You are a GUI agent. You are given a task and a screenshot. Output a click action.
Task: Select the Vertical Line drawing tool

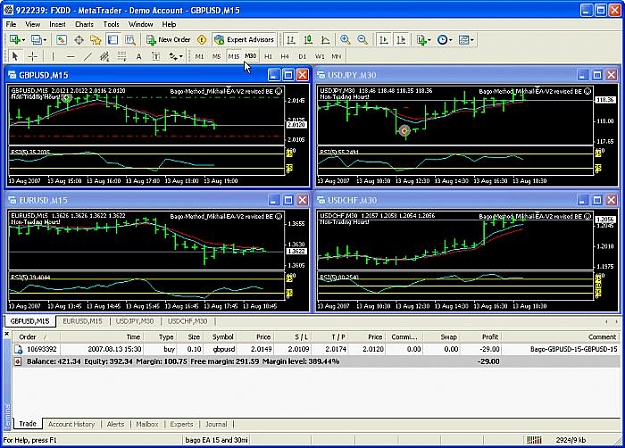coord(53,57)
